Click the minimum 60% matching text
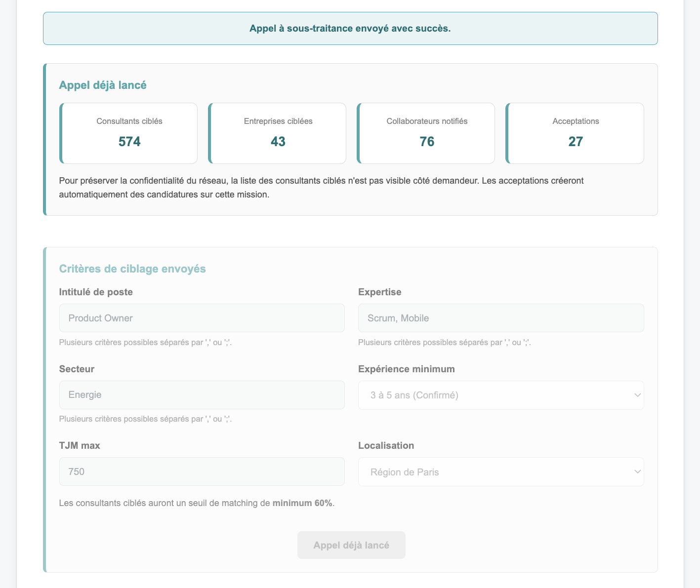Image resolution: width=700 pixels, height=588 pixels. coord(302,503)
